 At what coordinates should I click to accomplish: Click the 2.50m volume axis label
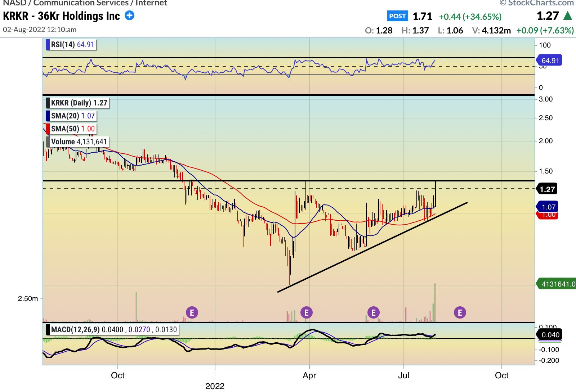28,299
